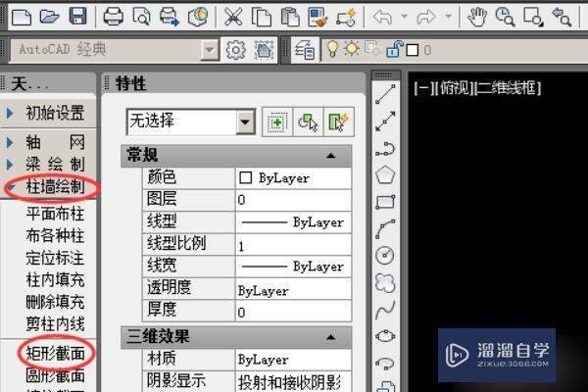
Task: Click the Select Objects button in Properties
Action: pyautogui.click(x=308, y=122)
